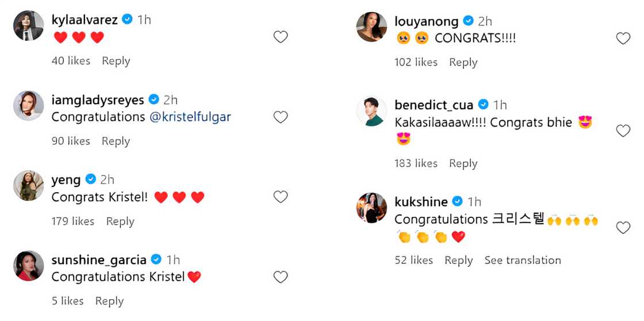Screen dimensions: 644x321
Task: Tap heart icon on kukshine's comment
Action: [623, 228]
